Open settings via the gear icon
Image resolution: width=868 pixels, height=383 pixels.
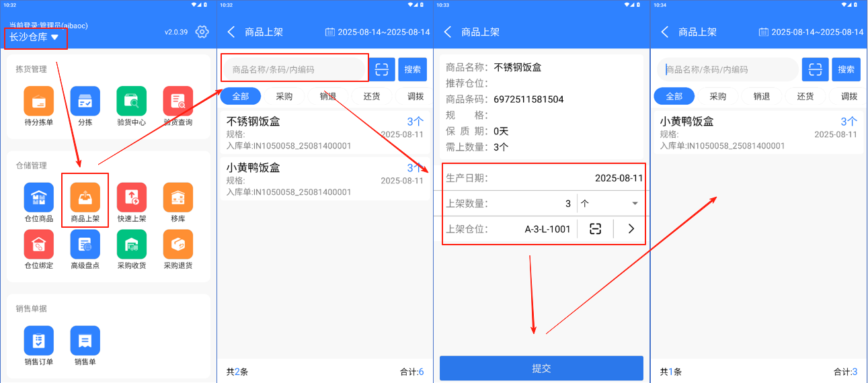[x=202, y=32]
